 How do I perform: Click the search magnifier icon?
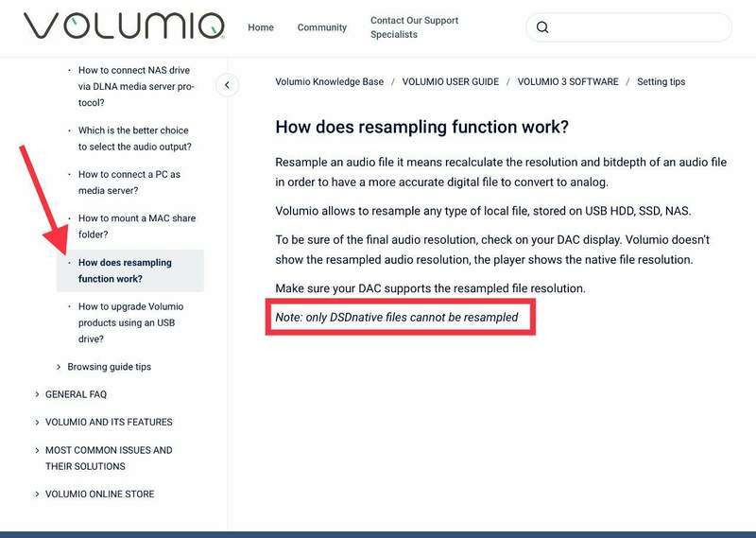coord(542,27)
